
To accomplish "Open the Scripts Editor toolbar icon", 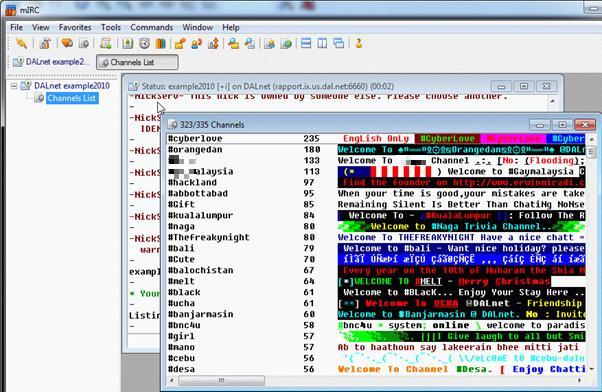I will tap(106, 43).
